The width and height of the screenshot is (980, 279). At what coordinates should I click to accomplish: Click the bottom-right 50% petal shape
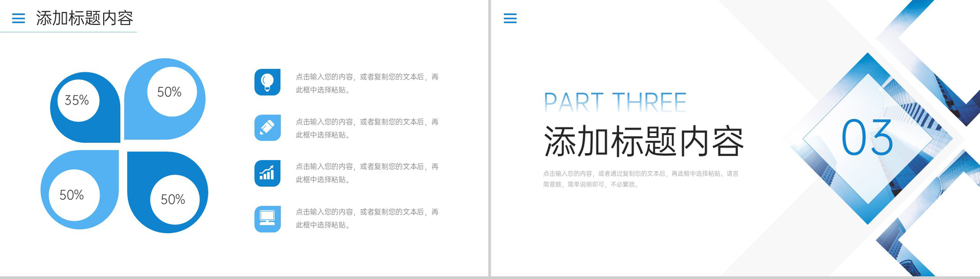pos(168,192)
